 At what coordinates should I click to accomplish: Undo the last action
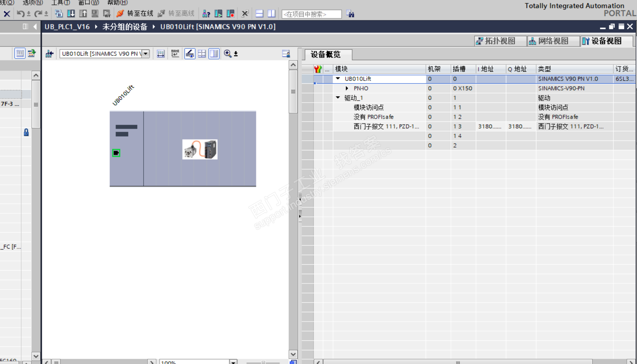(20, 14)
